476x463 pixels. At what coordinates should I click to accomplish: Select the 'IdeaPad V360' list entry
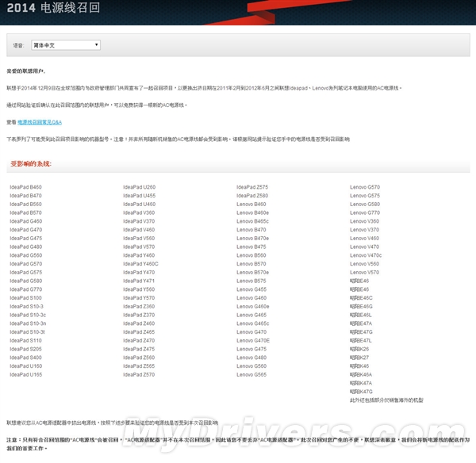click(x=139, y=212)
